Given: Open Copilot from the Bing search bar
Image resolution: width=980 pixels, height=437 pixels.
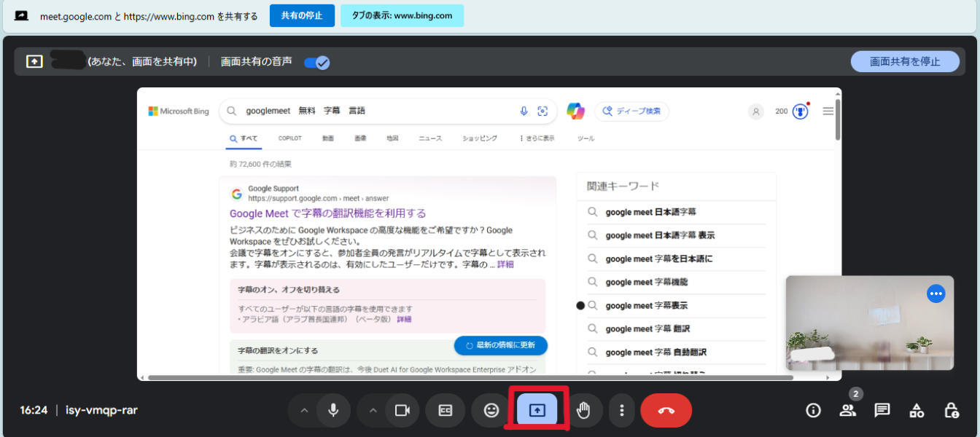Looking at the screenshot, I should click(x=575, y=111).
